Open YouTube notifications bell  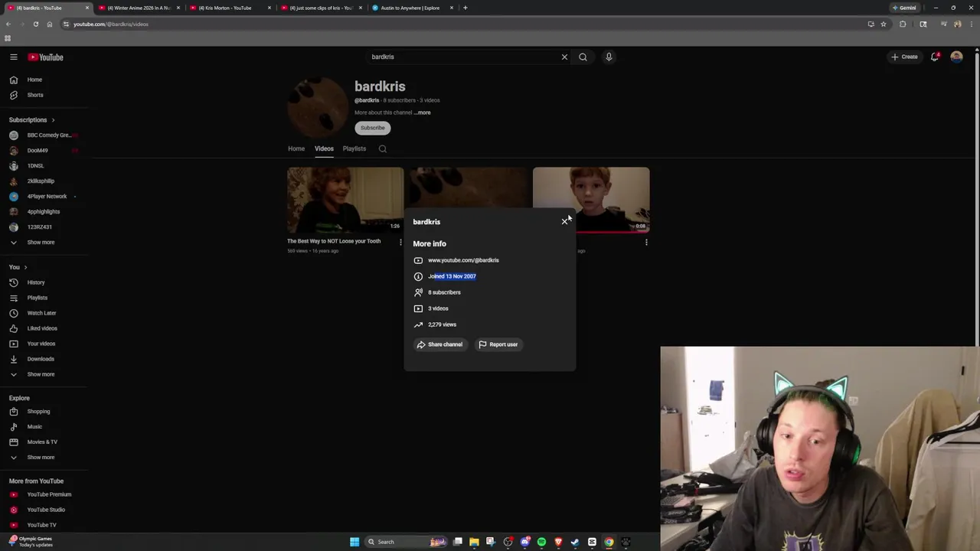935,57
